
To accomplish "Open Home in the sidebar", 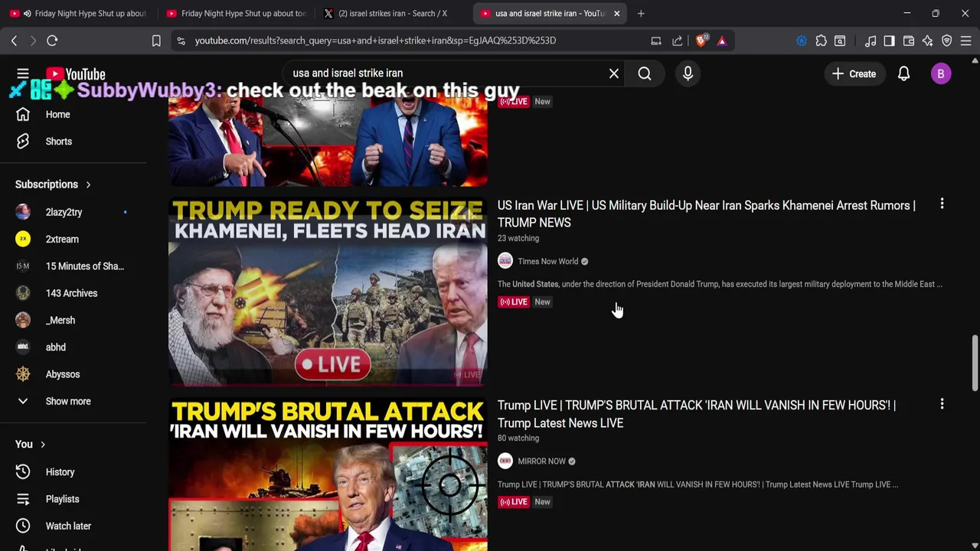I will tap(57, 115).
